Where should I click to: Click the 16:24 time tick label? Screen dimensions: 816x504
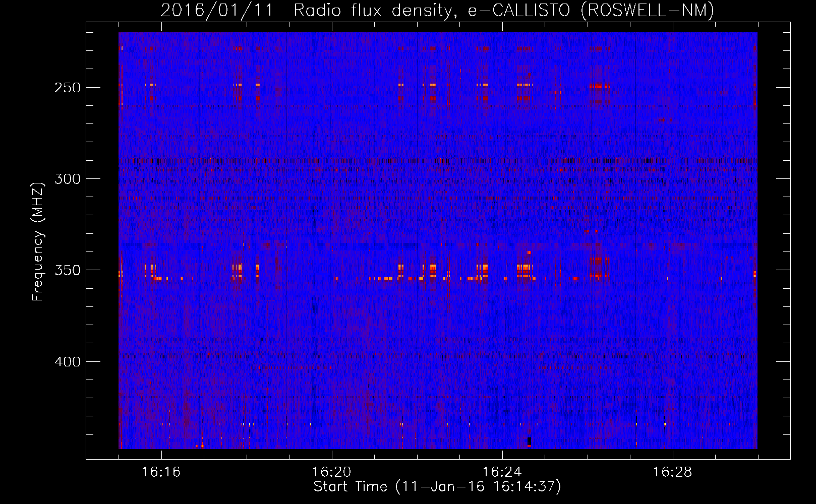pos(502,472)
